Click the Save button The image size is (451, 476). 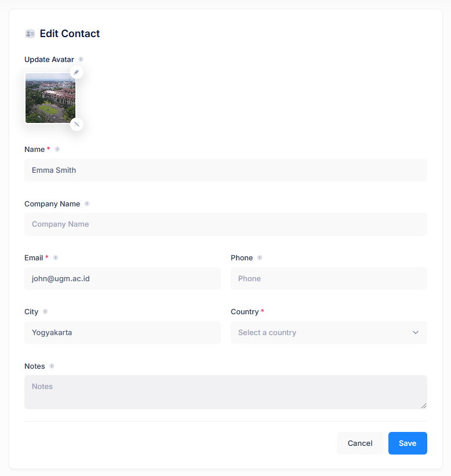click(x=408, y=443)
